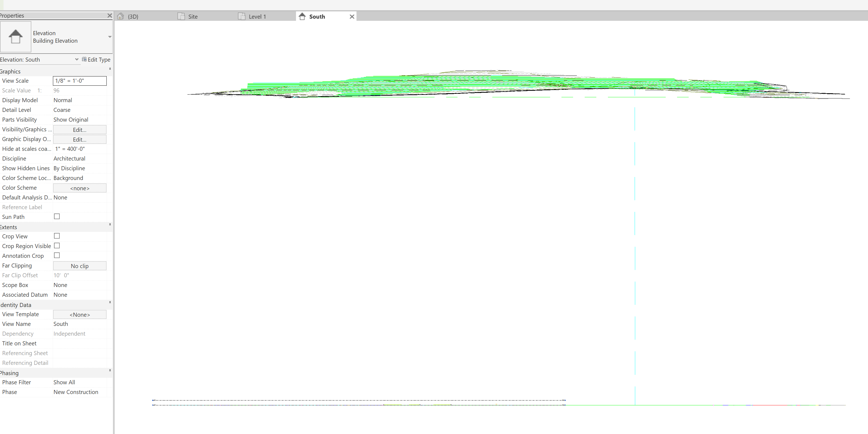Image resolution: width=868 pixels, height=434 pixels.
Task: Click the Edit Type icon in the Properties palette
Action: [x=84, y=59]
